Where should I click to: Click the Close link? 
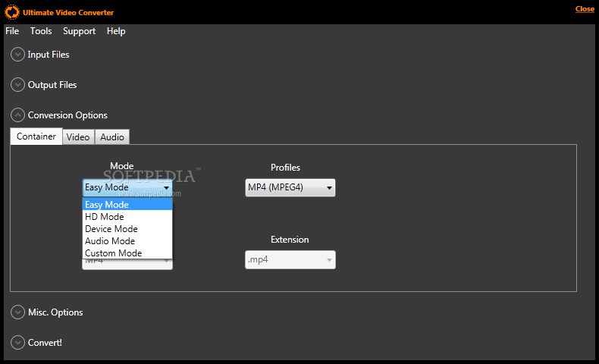click(x=585, y=9)
